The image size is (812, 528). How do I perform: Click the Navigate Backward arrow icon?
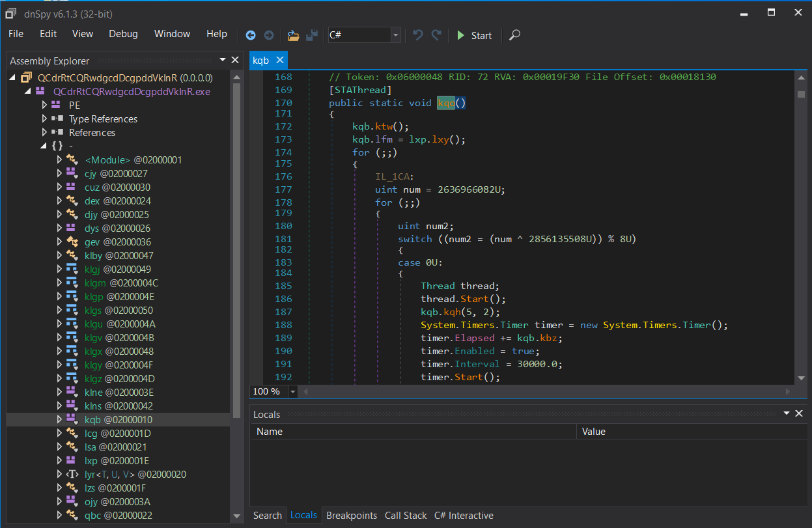[x=251, y=35]
